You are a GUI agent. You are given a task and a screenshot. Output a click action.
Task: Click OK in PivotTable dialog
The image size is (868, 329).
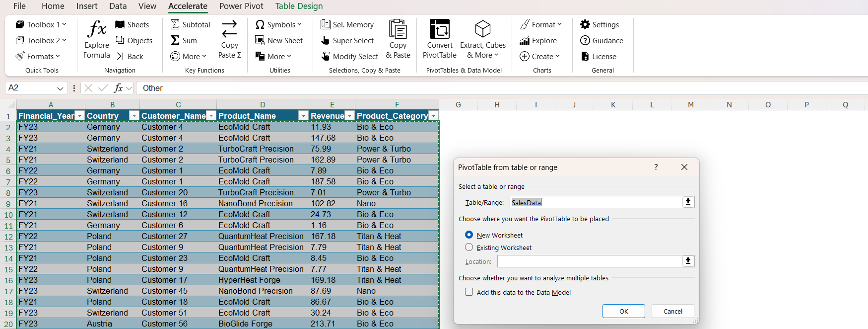624,311
